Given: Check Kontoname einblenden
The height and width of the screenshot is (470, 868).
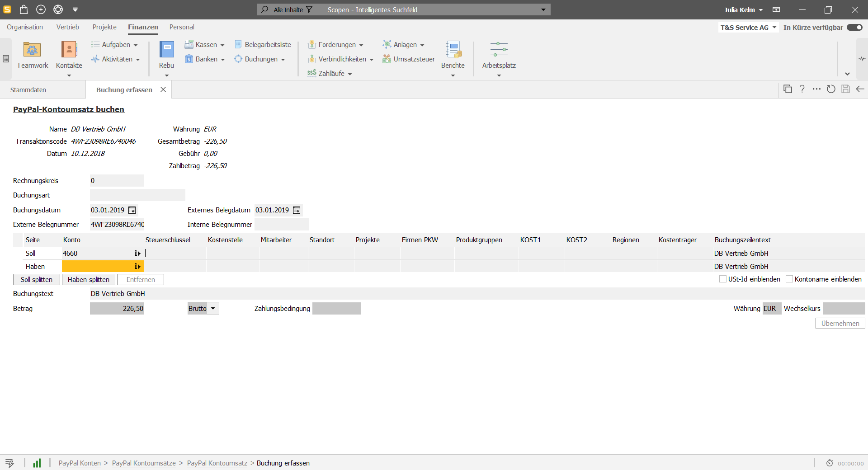Looking at the screenshot, I should click(789, 279).
